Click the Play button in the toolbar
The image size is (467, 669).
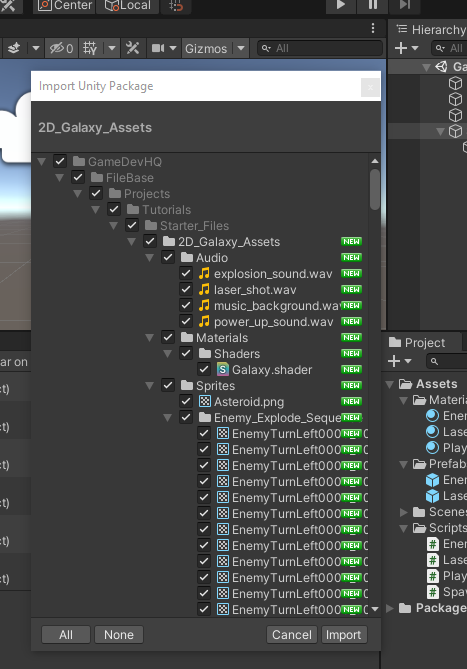[x=340, y=5]
